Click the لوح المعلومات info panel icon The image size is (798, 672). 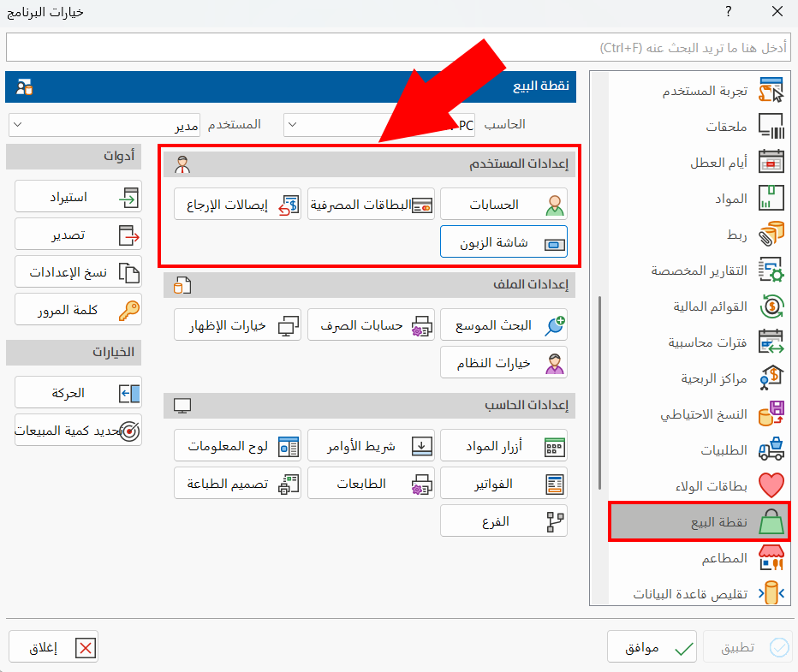point(237,445)
